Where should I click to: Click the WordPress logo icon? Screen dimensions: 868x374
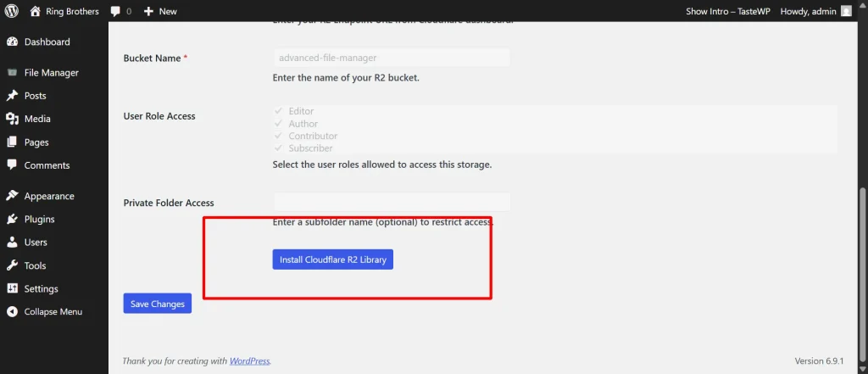[12, 11]
